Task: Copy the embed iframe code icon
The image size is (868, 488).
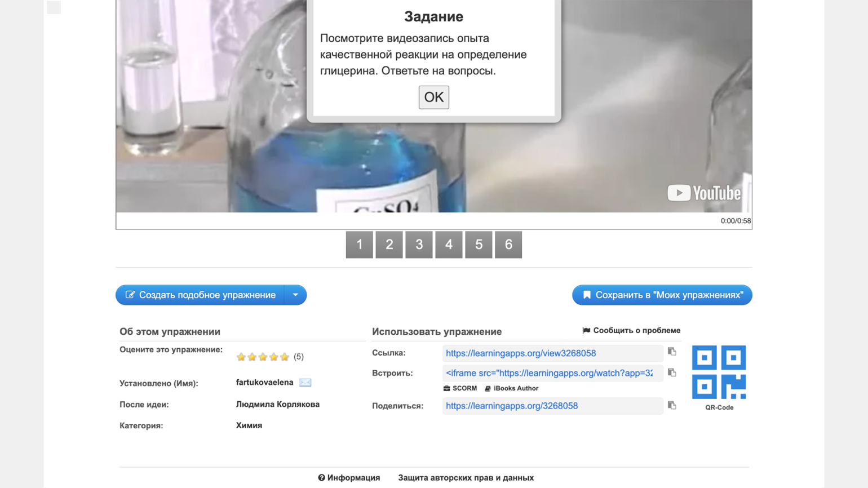Action: coord(672,372)
